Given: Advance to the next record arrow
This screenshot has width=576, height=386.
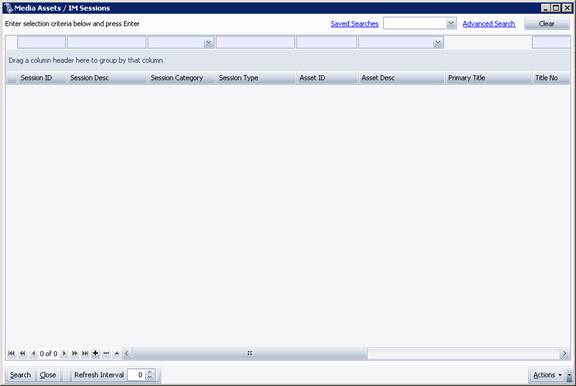Looking at the screenshot, I should pos(64,353).
